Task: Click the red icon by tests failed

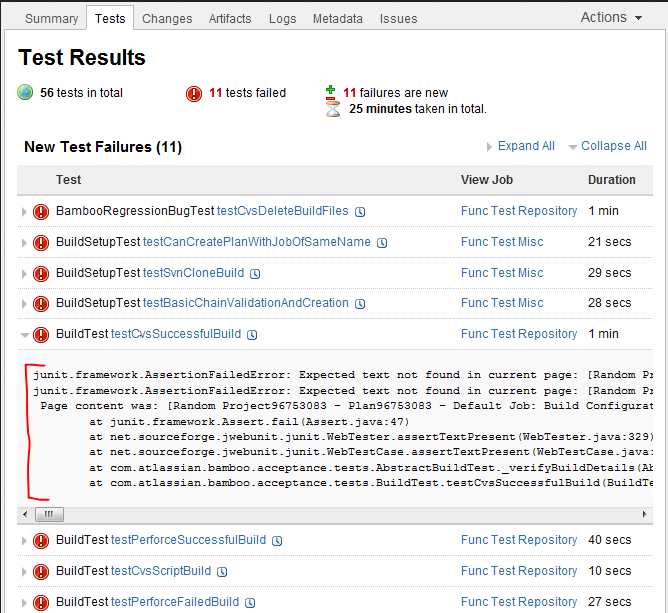Action: (x=194, y=94)
